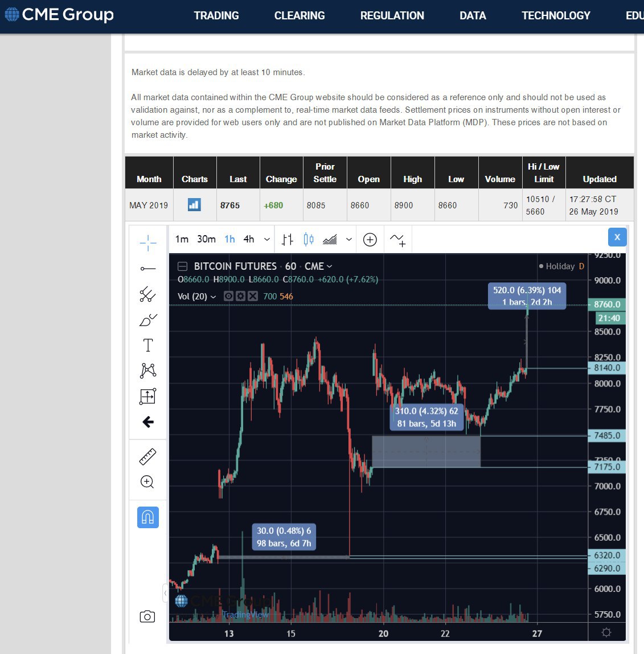Open the DATA menu
644x654 pixels.
[x=473, y=16]
